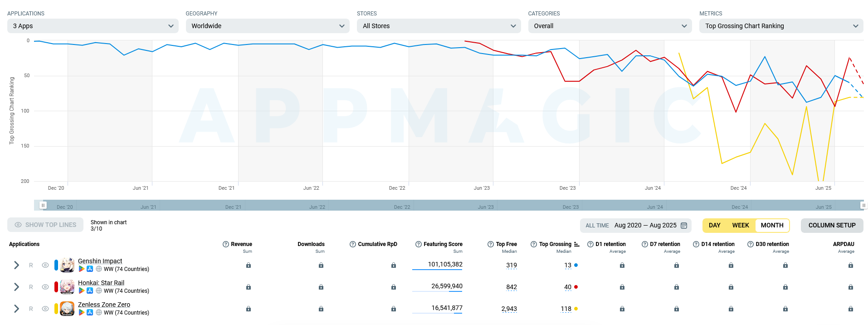Open date range picker Aug 2020 — Aug 2025
The height and width of the screenshot is (325, 868).
pyautogui.click(x=650, y=225)
